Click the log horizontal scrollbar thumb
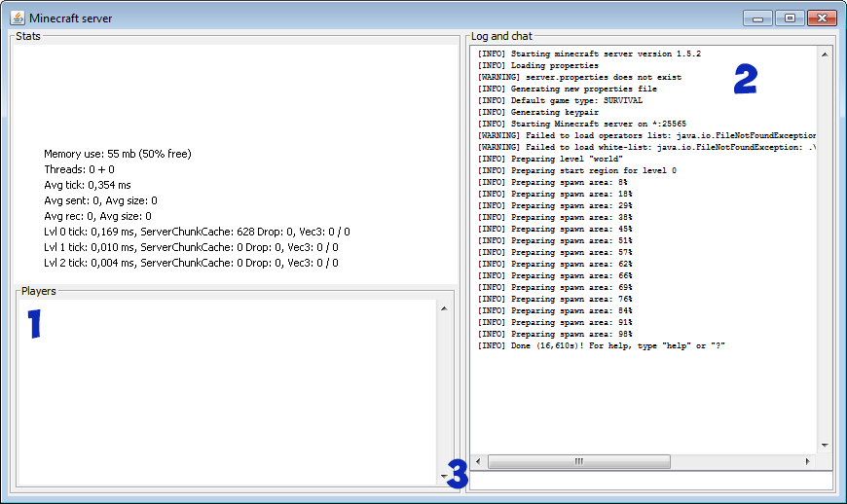This screenshot has width=847, height=504. pos(579,461)
